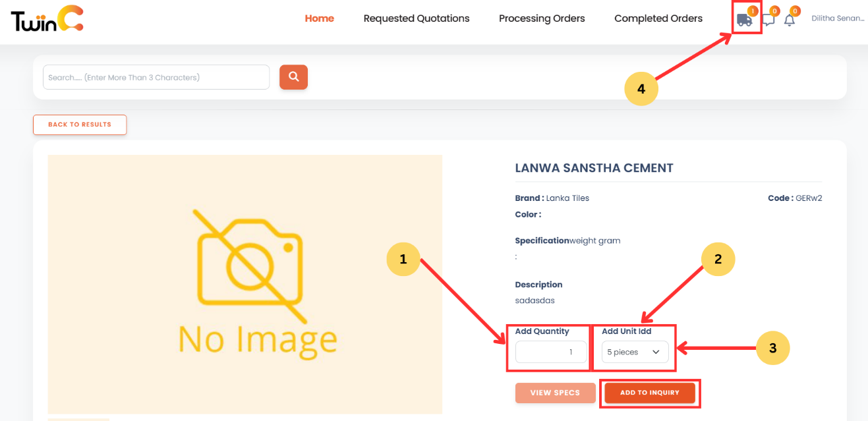Expand the 5 pieces unit dropdown
868x421 pixels.
(x=634, y=352)
